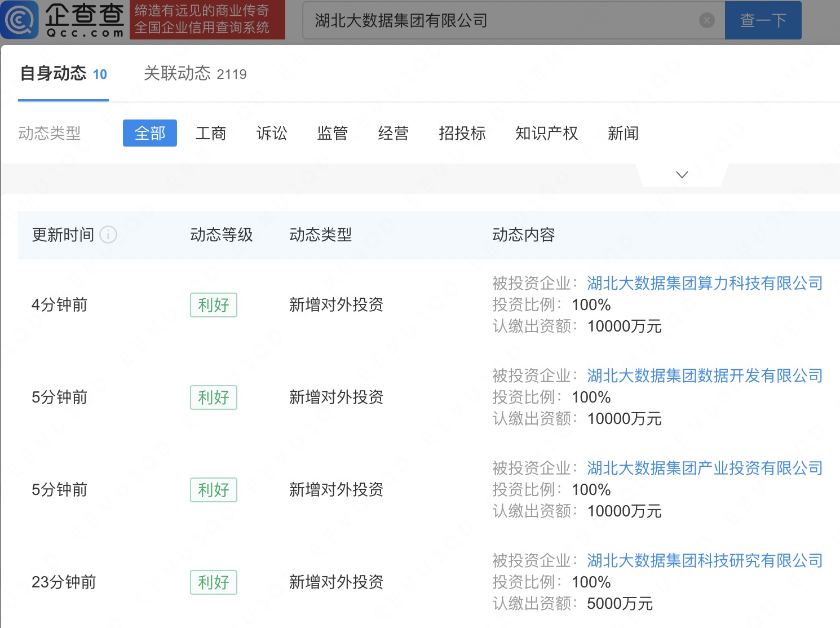Image resolution: width=840 pixels, height=628 pixels.
Task: Open 湖北大数据集团科技研究有限公司 link
Action: click(x=705, y=560)
